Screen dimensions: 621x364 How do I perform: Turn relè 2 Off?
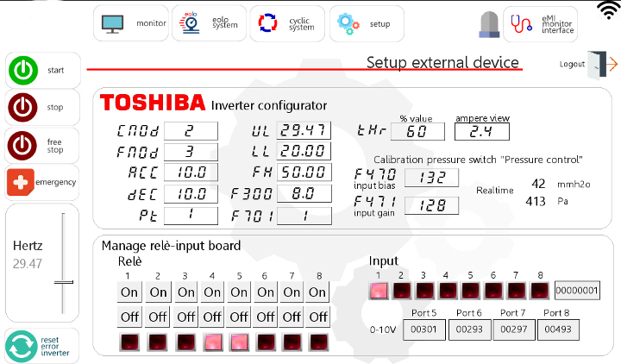click(x=158, y=317)
